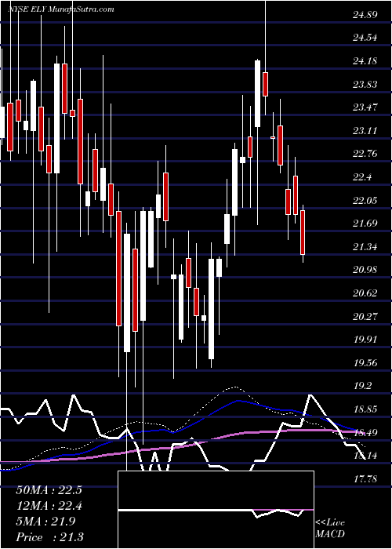Click the 23.83 price axis label

point(365,84)
